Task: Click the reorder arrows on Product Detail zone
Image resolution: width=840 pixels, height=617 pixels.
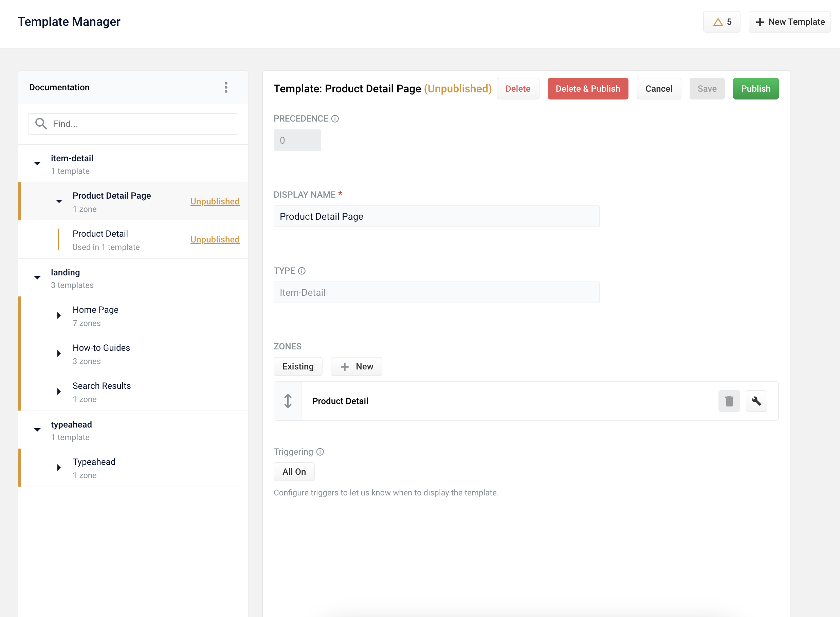Action: (288, 401)
